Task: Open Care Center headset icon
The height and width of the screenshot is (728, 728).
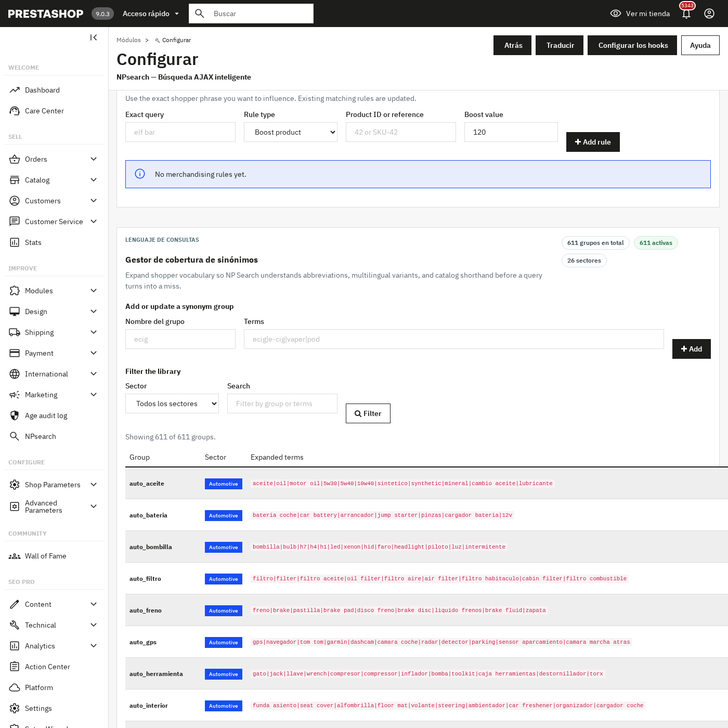Action: pyautogui.click(x=15, y=111)
